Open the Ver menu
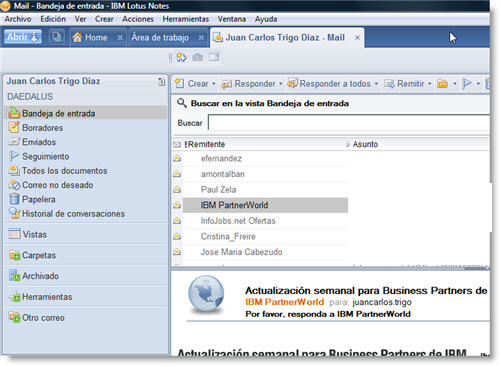This screenshot has width=500, height=366. click(x=80, y=19)
